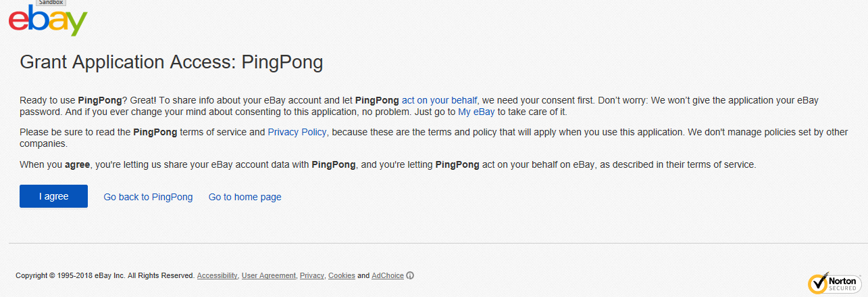868x297 pixels.
Task: Click the bold 'agree' word in last paragraph
Action: (78, 164)
